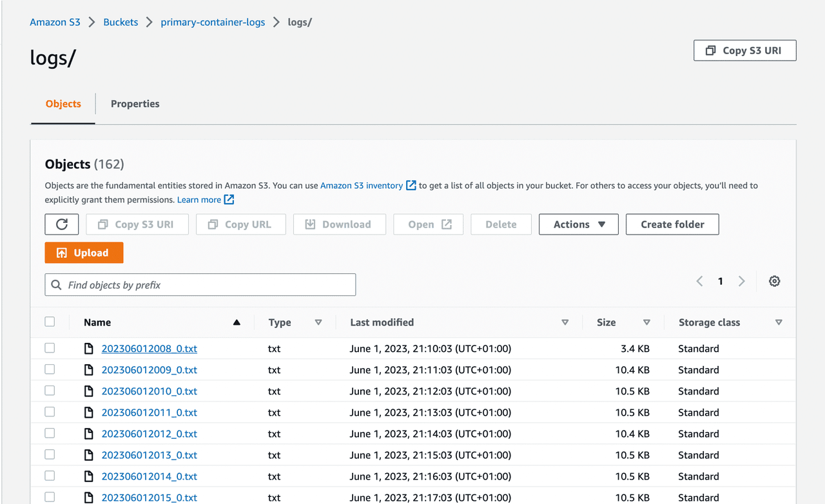This screenshot has width=825, height=504.
Task: Open the Actions dropdown
Action: (578, 224)
